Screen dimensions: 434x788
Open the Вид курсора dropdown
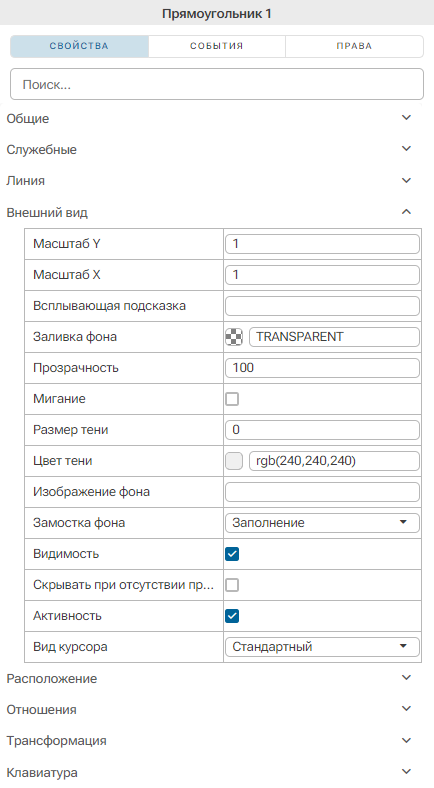(x=322, y=647)
